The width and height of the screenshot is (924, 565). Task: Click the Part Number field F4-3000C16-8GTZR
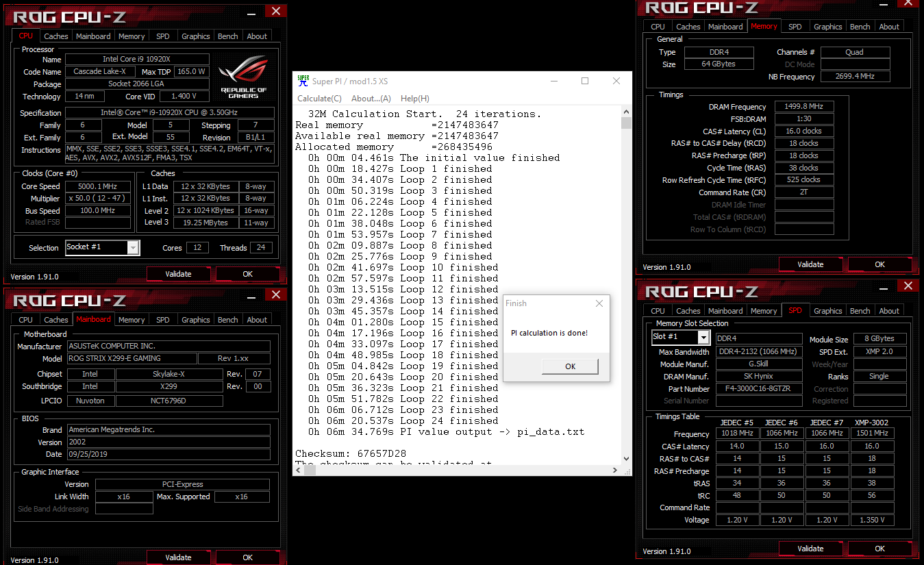point(759,389)
